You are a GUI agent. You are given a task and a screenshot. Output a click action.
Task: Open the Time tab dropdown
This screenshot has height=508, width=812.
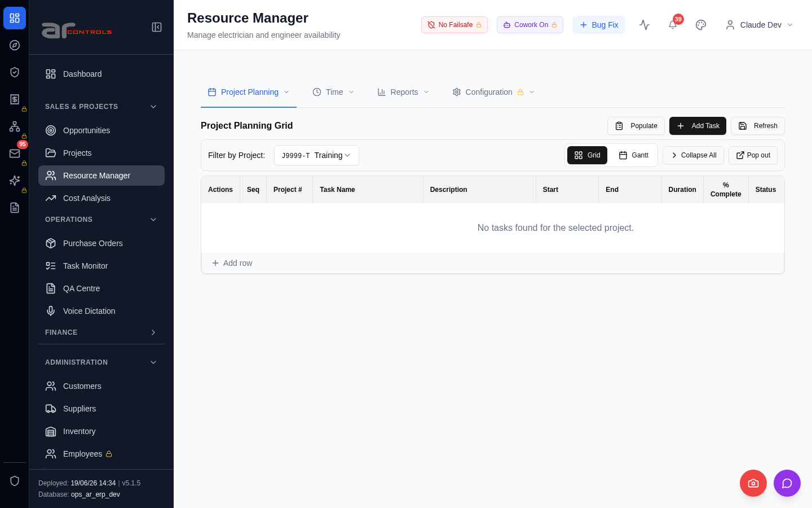333,92
